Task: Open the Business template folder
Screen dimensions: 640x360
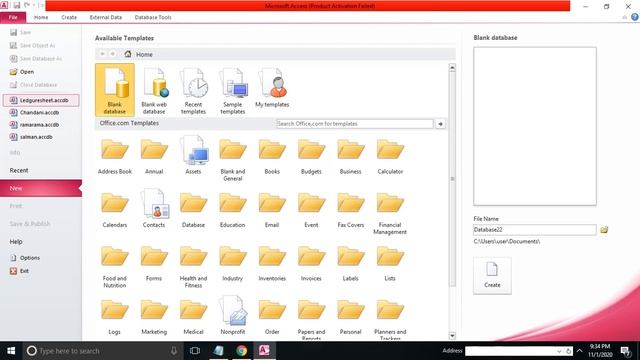Action: pos(351,156)
